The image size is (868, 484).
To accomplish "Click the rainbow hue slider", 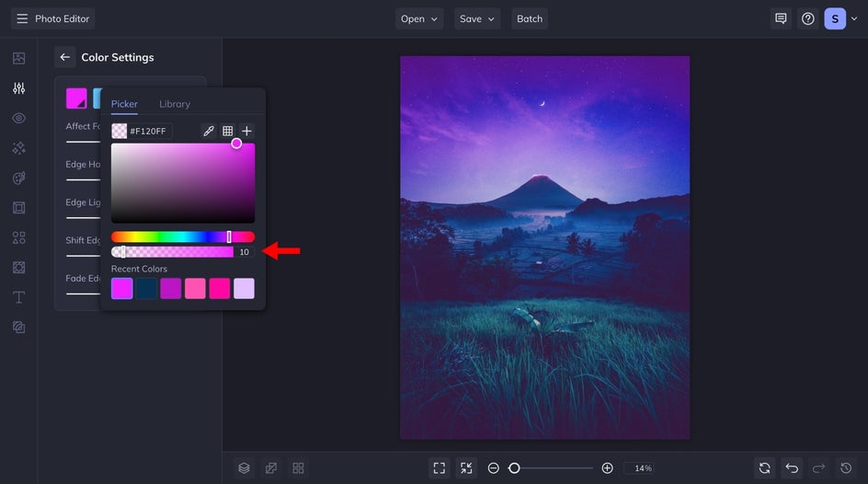I will pyautogui.click(x=183, y=237).
